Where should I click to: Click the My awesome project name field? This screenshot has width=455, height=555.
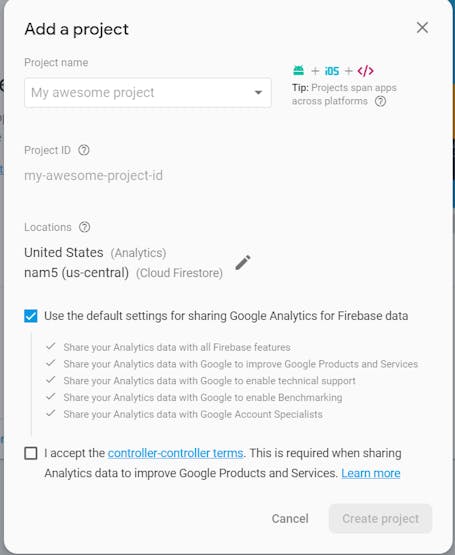click(x=148, y=93)
